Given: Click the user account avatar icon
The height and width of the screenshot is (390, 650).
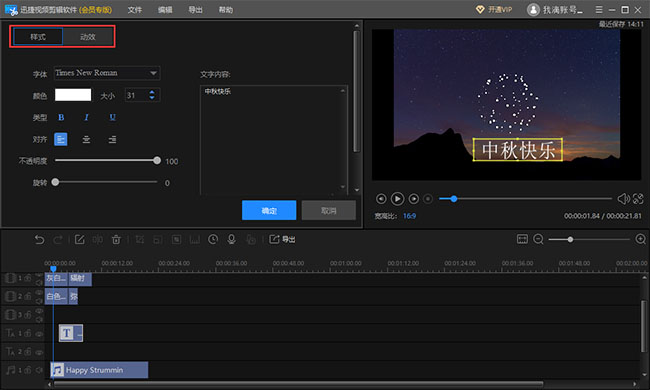Looking at the screenshot, I should click(x=533, y=9).
